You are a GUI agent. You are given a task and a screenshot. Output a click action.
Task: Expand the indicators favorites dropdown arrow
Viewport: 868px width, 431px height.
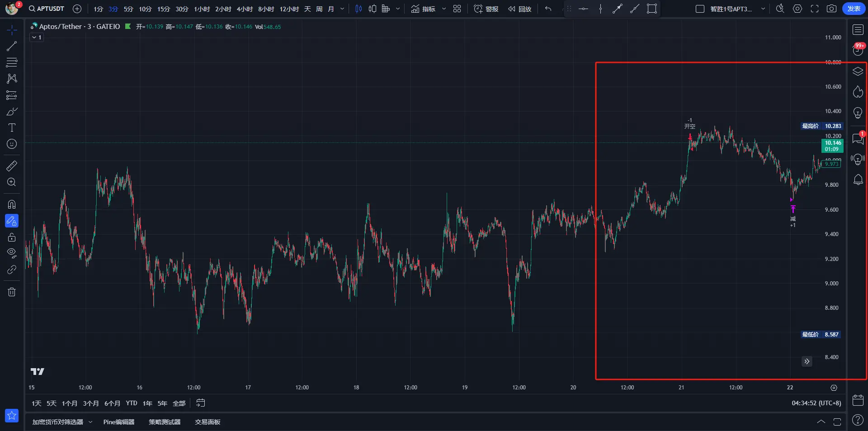pos(444,9)
